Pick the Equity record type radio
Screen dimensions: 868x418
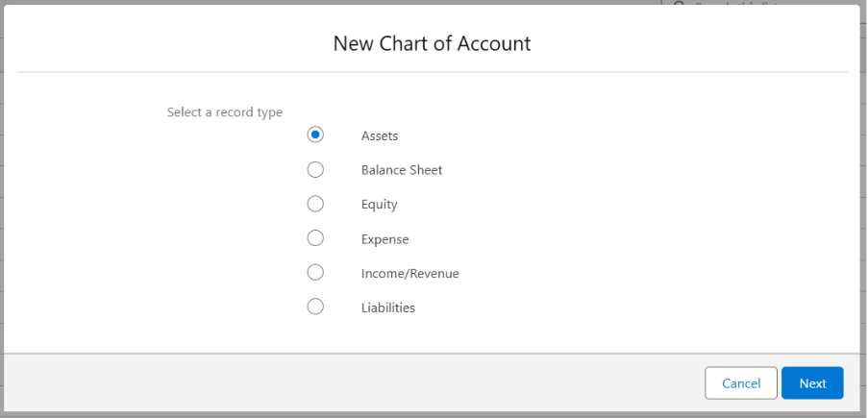point(315,205)
